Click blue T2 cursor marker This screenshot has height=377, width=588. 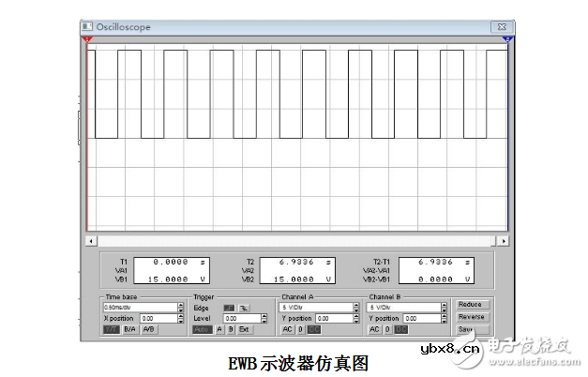pyautogui.click(x=507, y=39)
